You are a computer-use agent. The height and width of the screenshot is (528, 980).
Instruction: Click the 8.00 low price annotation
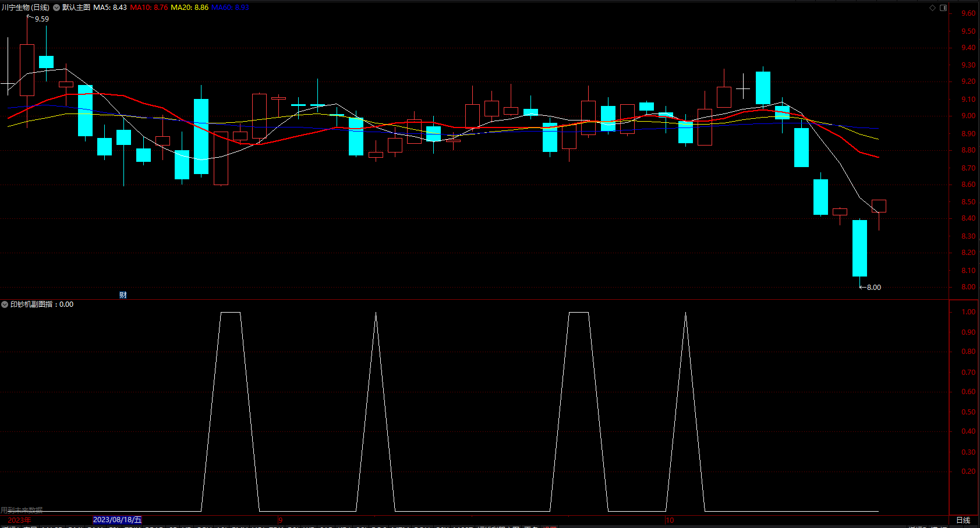pyautogui.click(x=874, y=288)
